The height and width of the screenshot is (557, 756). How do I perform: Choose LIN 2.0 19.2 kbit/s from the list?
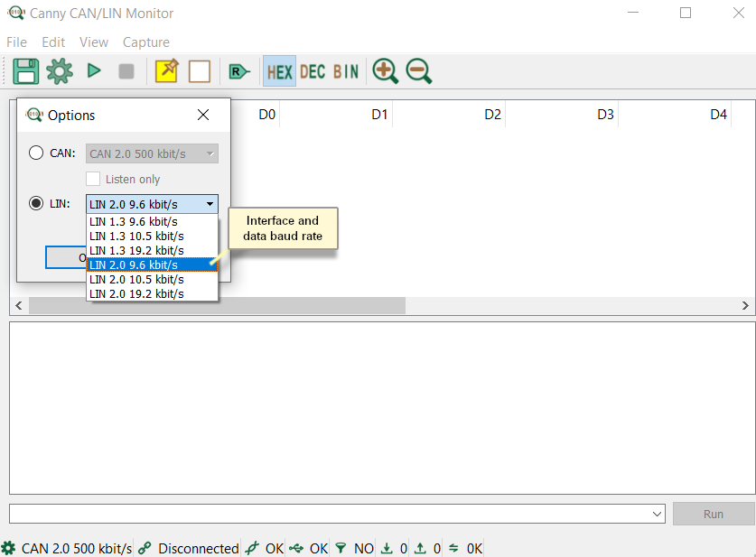[x=152, y=294]
